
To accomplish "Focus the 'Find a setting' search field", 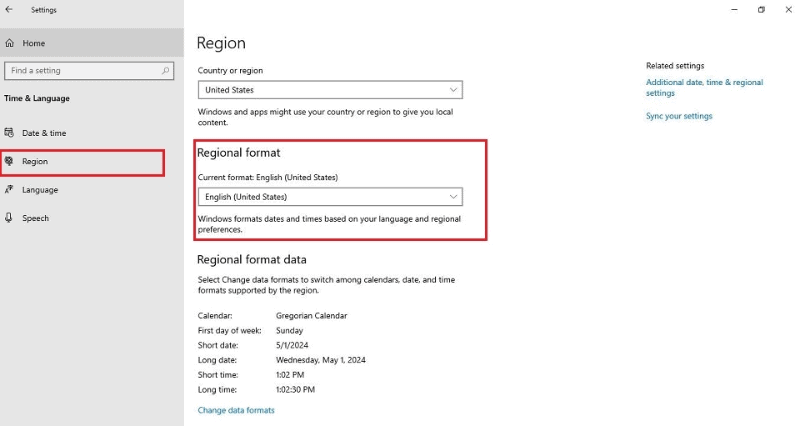I will pyautogui.click(x=80, y=71).
